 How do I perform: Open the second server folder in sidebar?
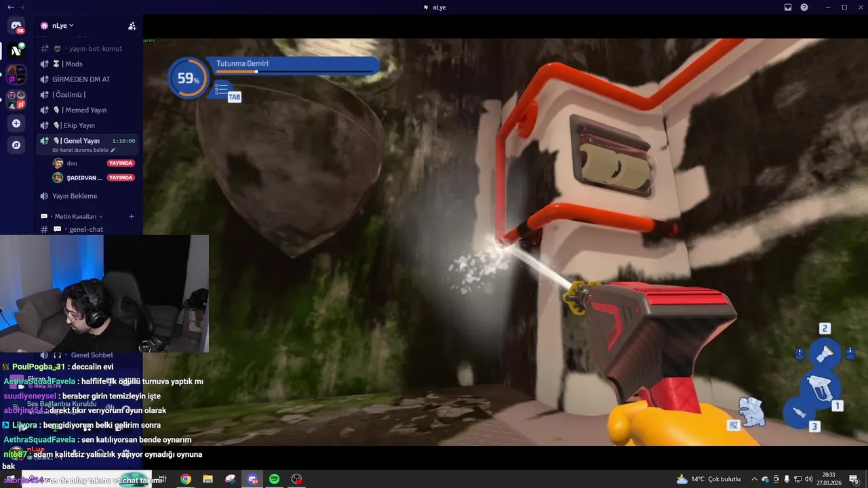[x=16, y=99]
